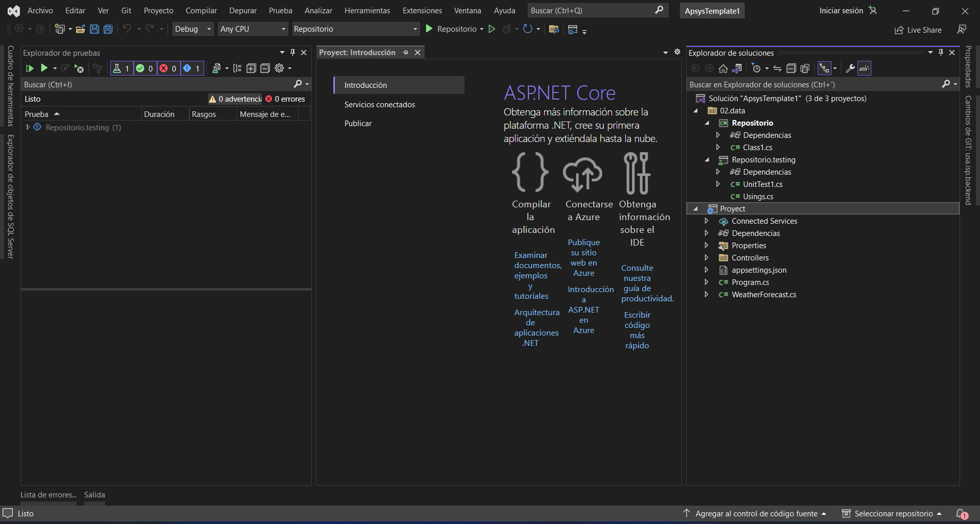The image size is (980, 524).
Task: Click the Save All toolbar icon
Action: [x=108, y=29]
